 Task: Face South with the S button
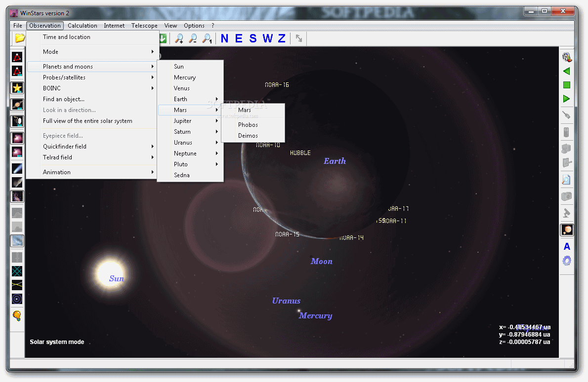[253, 38]
